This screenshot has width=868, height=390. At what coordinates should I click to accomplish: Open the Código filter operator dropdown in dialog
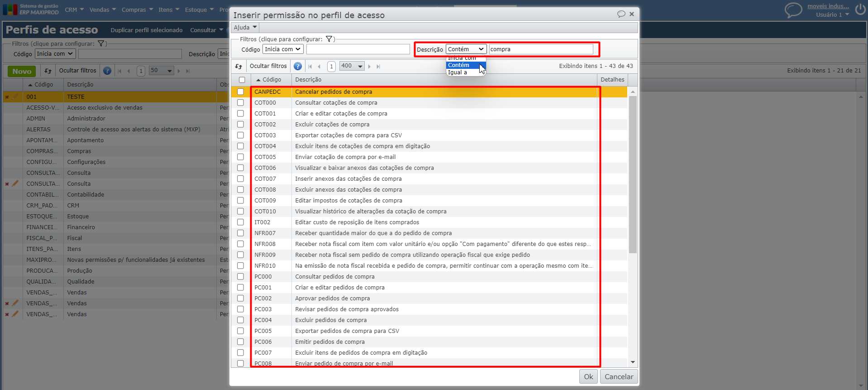283,49
